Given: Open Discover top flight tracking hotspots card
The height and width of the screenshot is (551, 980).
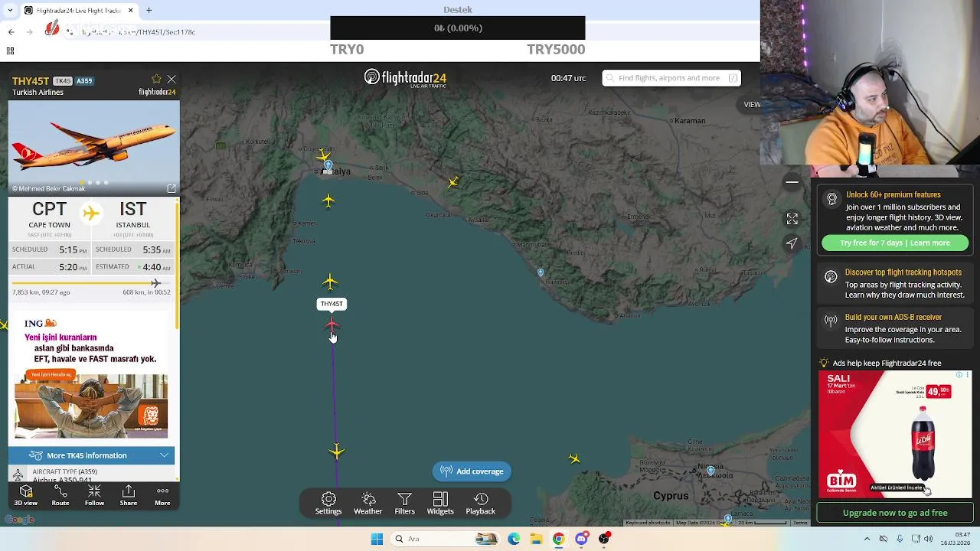Looking at the screenshot, I should click(x=894, y=283).
